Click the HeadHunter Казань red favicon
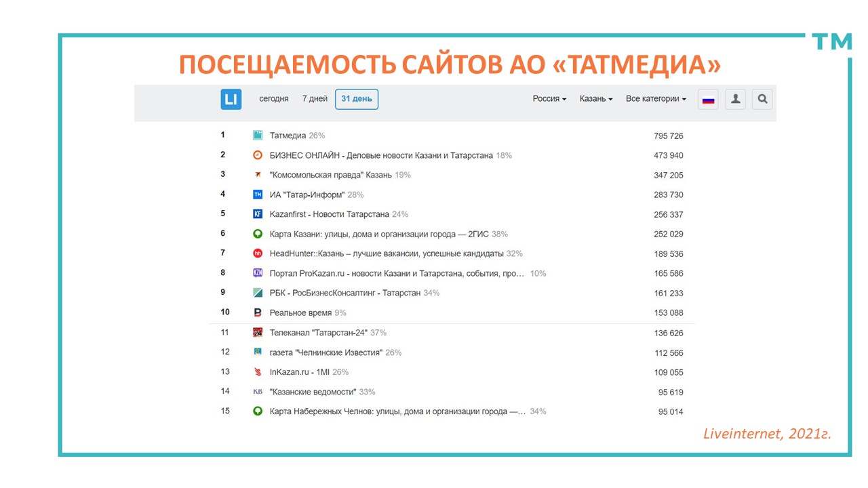This screenshot has width=868, height=488. (x=258, y=253)
